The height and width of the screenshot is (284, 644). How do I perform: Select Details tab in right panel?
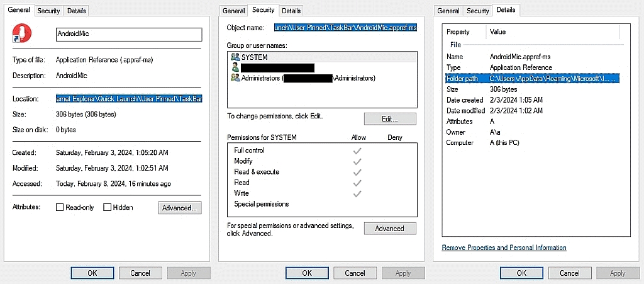(506, 10)
